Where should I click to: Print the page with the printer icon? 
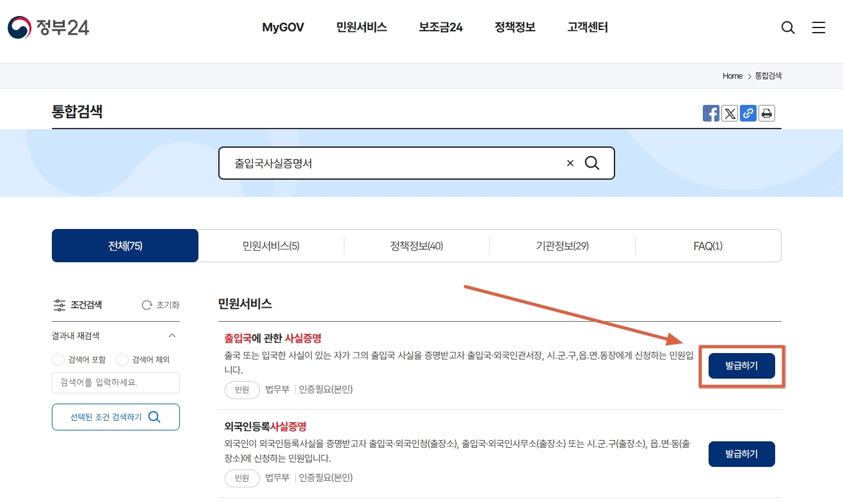[767, 113]
